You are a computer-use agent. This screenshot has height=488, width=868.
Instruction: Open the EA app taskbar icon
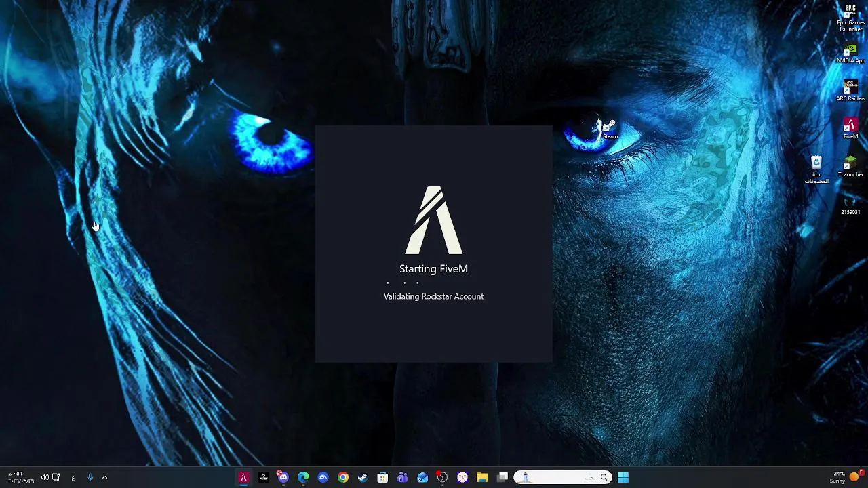click(x=323, y=477)
